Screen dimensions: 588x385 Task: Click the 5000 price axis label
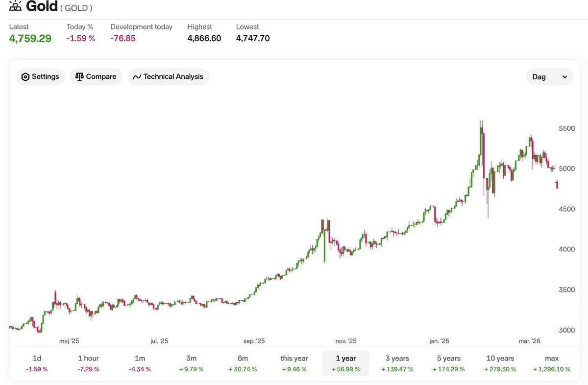point(566,168)
